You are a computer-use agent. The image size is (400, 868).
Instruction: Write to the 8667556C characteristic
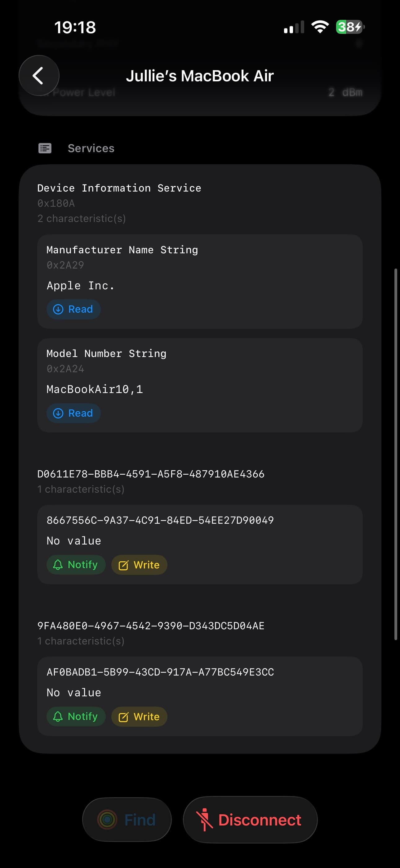click(139, 565)
